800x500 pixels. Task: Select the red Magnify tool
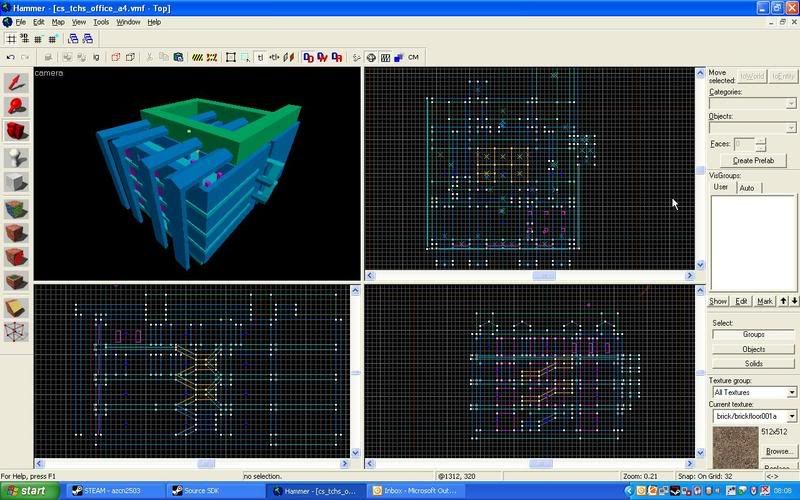16,107
